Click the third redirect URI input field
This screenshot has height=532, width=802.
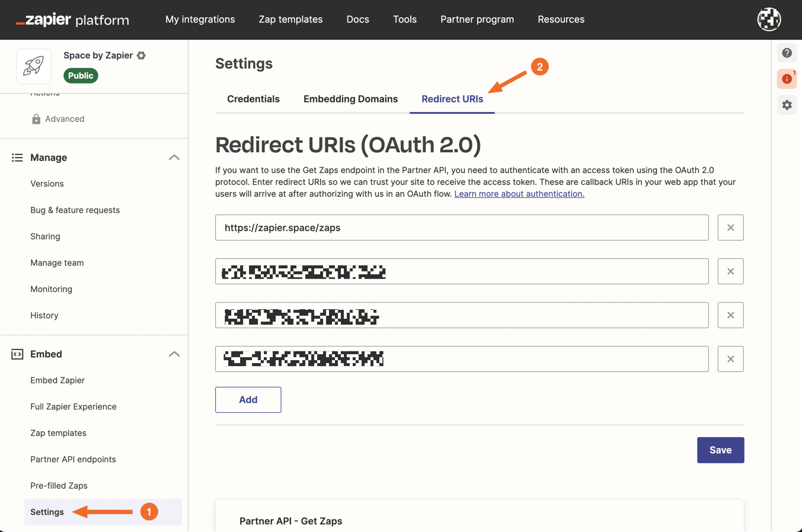click(x=462, y=315)
